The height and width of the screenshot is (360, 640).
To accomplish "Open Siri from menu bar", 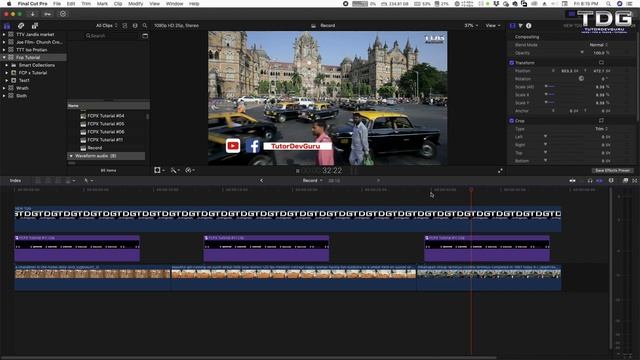I will (620, 4).
